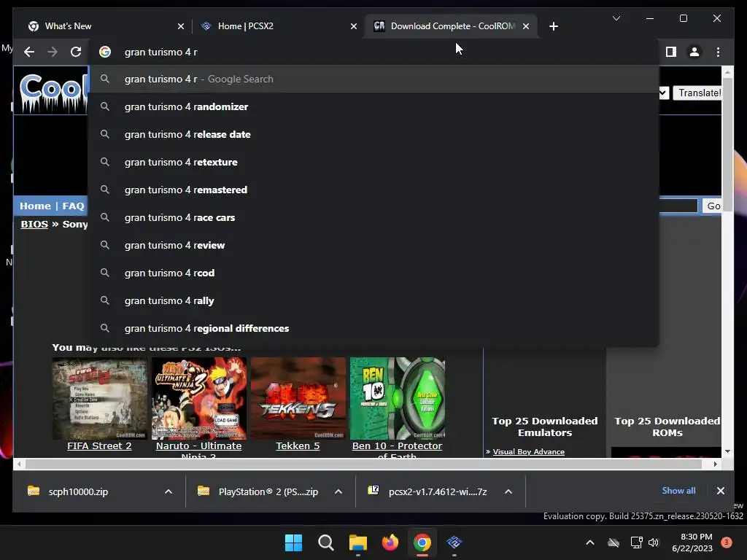Click the Translate! button
This screenshot has width=747, height=560.
[x=698, y=93]
